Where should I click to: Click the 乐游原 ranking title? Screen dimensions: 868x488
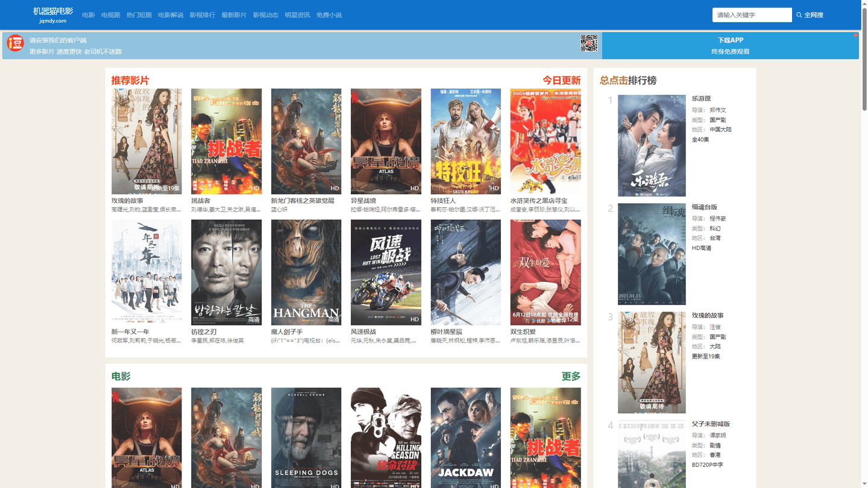point(702,99)
